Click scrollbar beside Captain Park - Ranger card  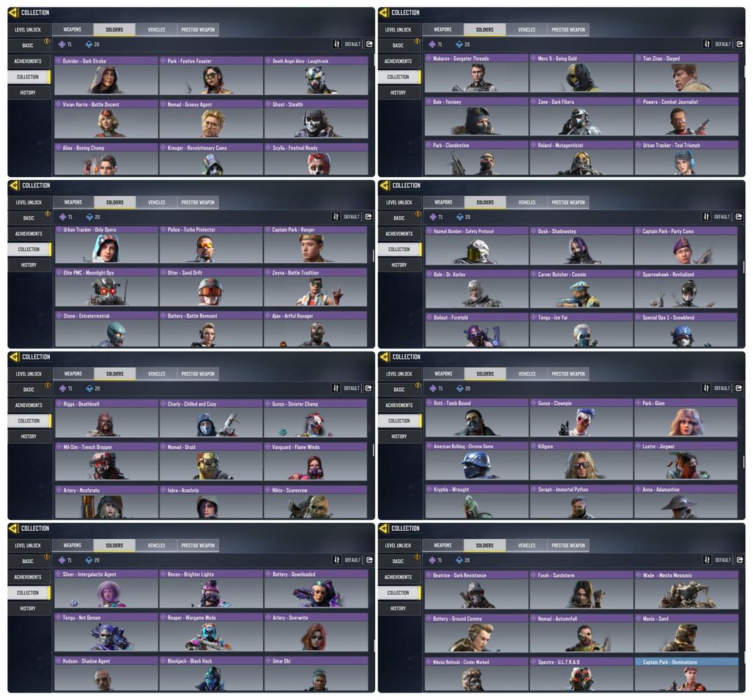tap(373, 256)
